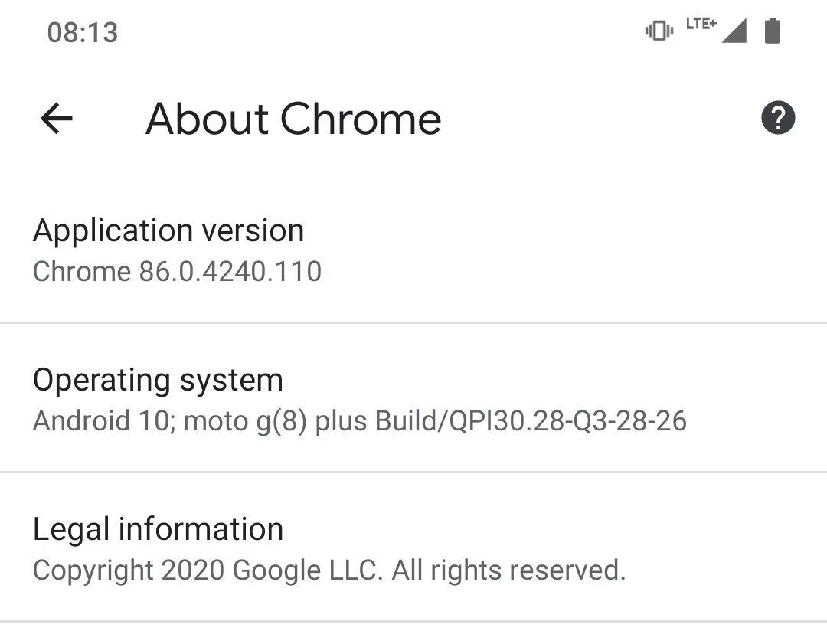Select the 'Application version' heading
Viewport: 827px width, 644px height.
pos(168,230)
